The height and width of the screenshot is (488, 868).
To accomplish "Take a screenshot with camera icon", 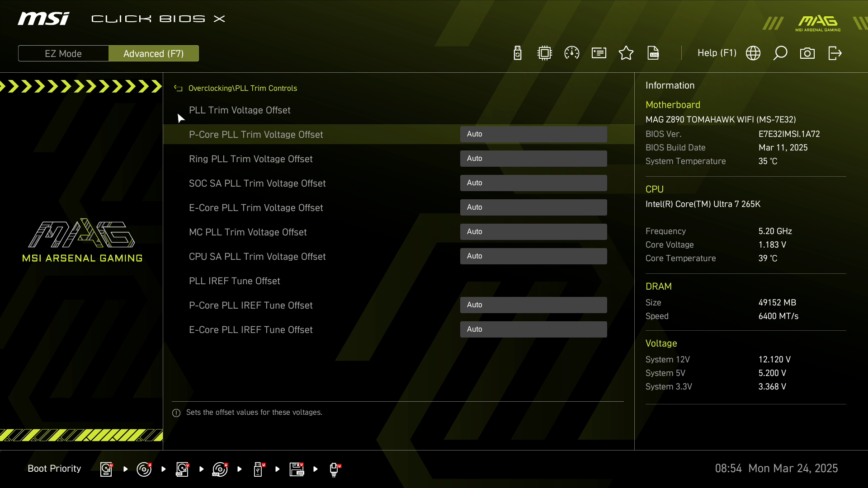I will click(807, 53).
